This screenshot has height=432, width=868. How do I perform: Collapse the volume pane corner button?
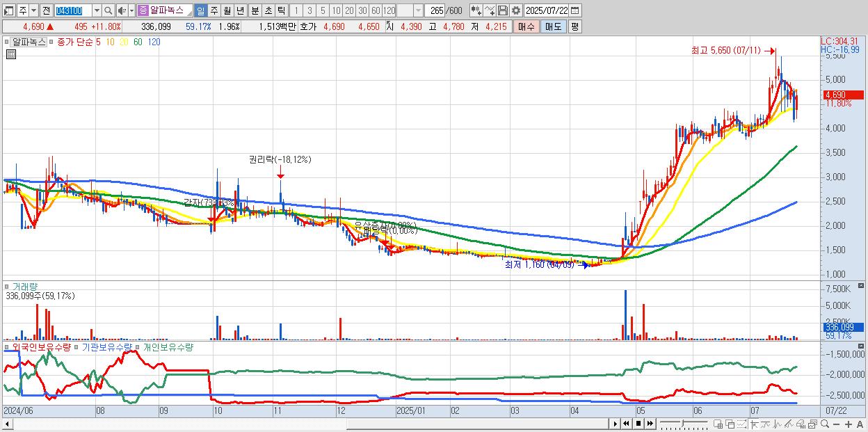(x=862, y=286)
